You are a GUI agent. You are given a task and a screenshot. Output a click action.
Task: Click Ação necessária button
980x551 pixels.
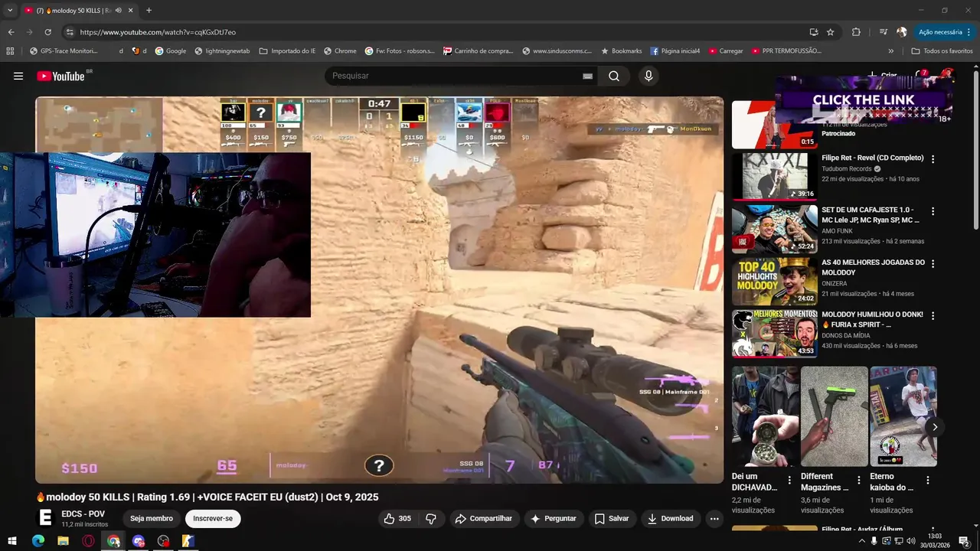pos(945,32)
